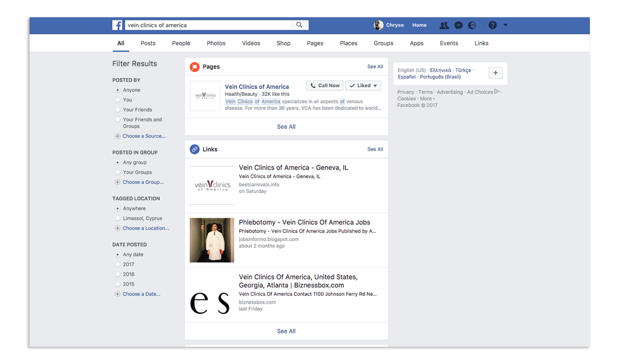Screen dimensions: 619x364
Task: Switch to Links tab
Action: [x=481, y=43]
